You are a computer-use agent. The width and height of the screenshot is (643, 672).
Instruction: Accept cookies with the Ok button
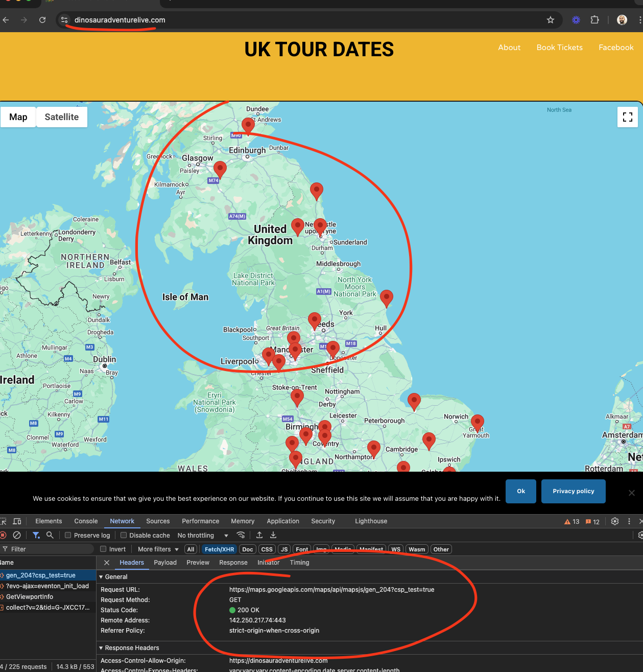pos(521,491)
